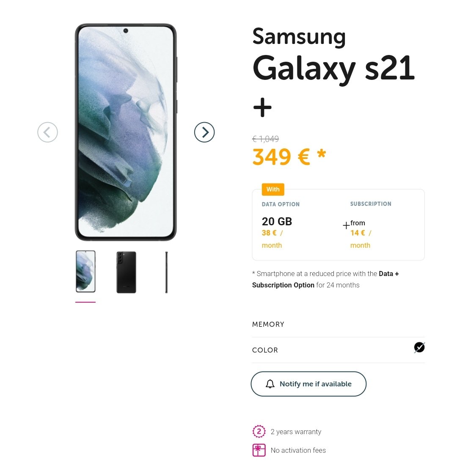Select the front view phone thumbnail

(85, 271)
